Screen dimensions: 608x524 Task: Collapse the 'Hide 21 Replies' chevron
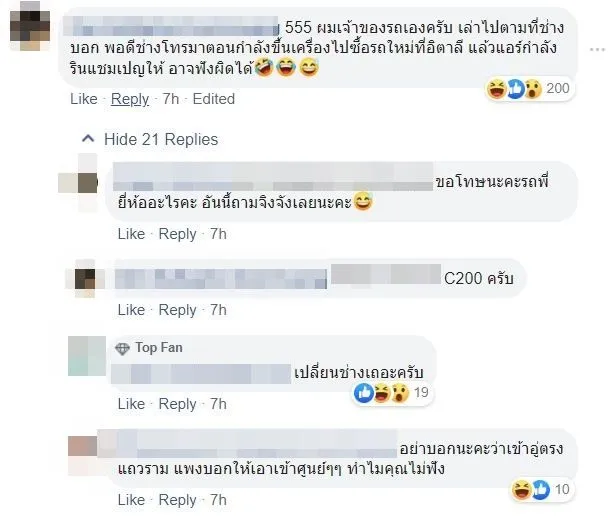88,139
